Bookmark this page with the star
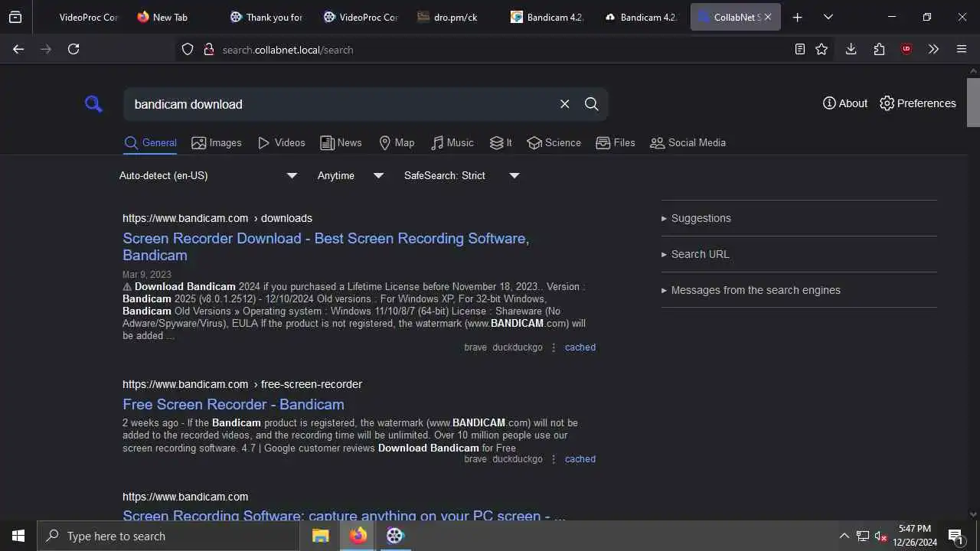This screenshot has height=551, width=980. [x=822, y=49]
